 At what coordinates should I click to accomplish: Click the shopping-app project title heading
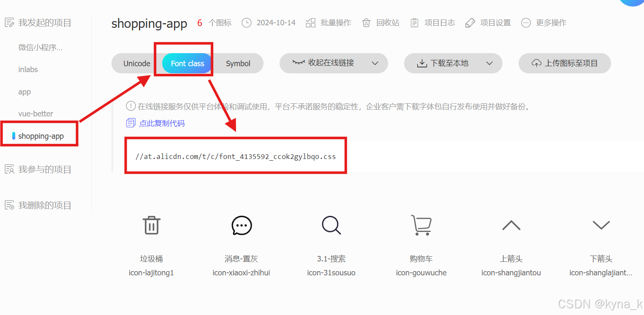149,24
